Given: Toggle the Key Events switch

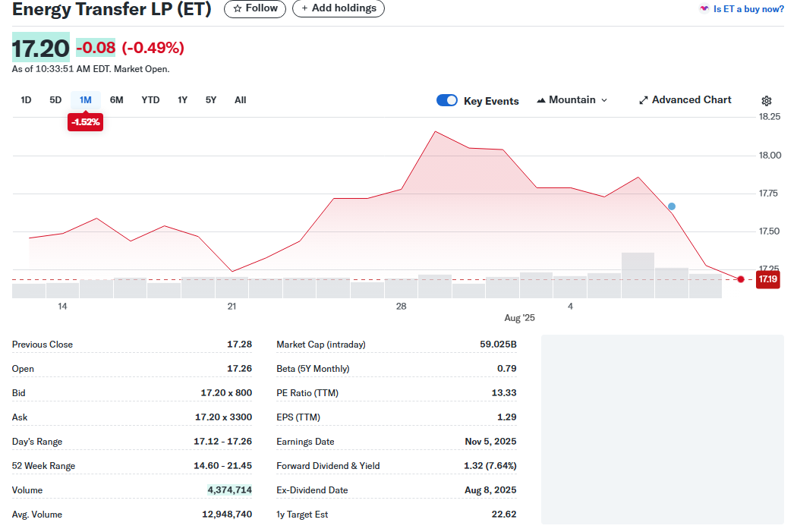Looking at the screenshot, I should pyautogui.click(x=447, y=100).
